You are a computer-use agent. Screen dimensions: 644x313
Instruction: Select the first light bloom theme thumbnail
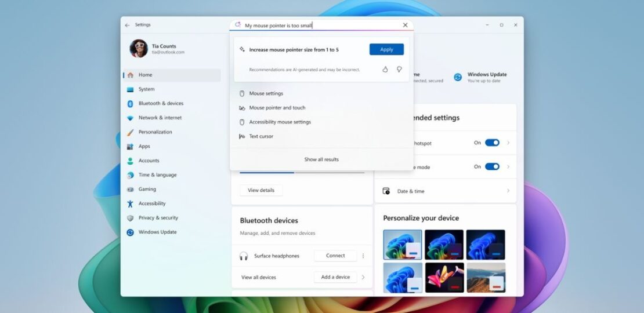coord(403,245)
